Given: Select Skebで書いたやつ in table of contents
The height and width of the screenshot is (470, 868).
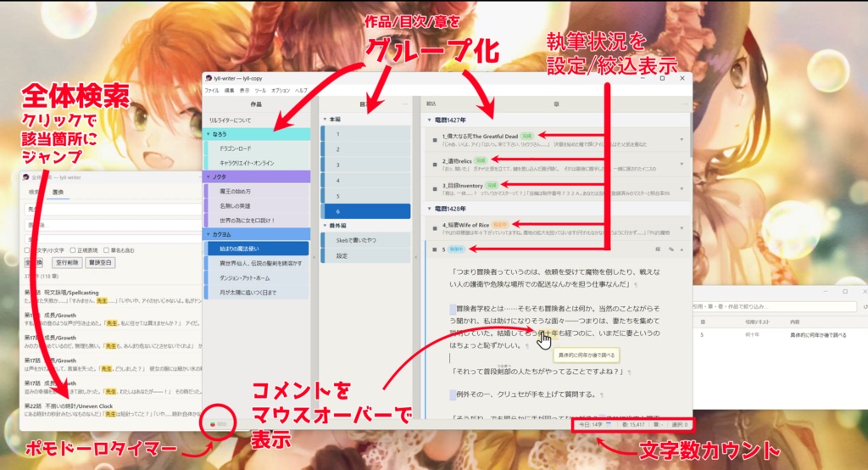Looking at the screenshot, I should point(366,240).
